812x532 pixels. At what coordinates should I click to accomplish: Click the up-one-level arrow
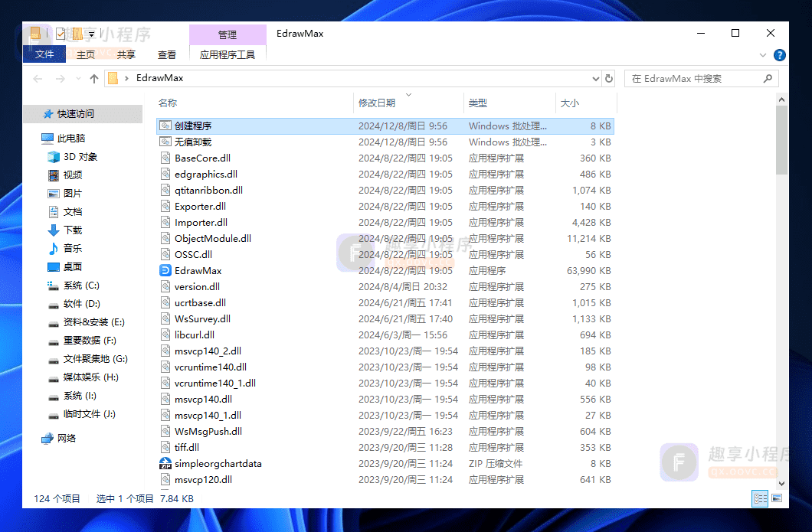pyautogui.click(x=93, y=79)
